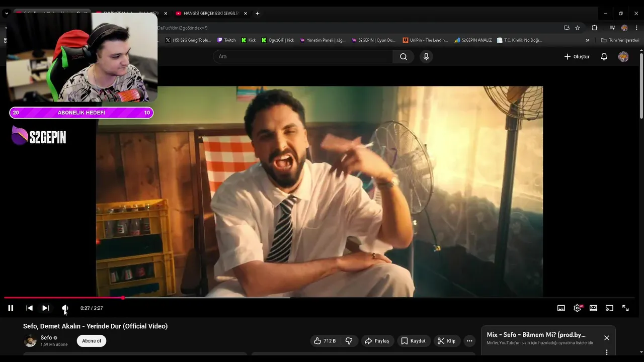
Task: Open the Chrome profile avatar
Action: [x=624, y=28]
